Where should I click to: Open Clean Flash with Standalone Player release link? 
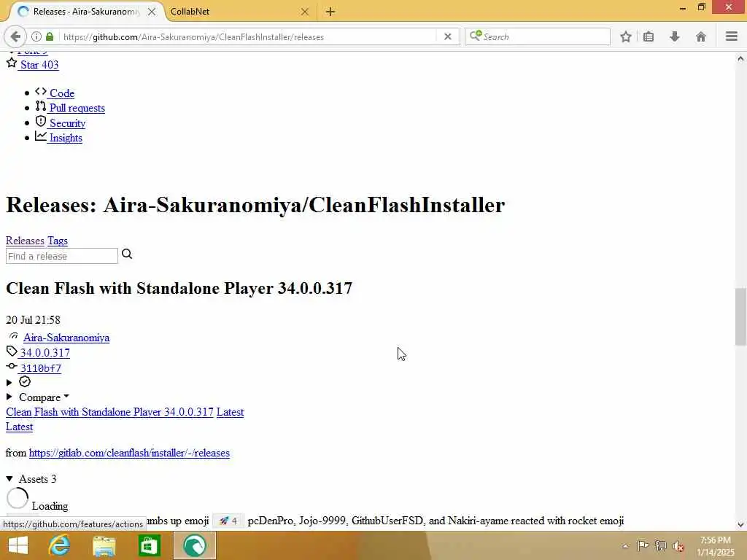109,412
